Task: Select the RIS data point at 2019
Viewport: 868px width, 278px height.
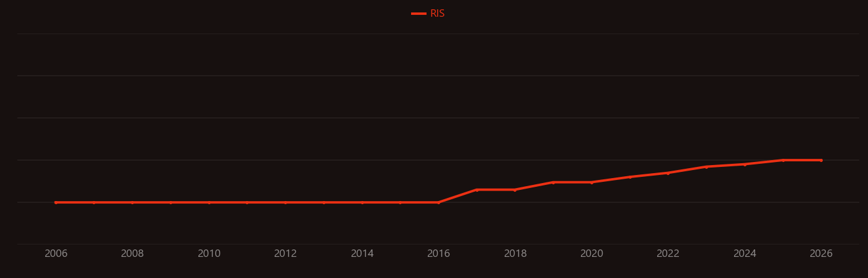Action: click(553, 182)
